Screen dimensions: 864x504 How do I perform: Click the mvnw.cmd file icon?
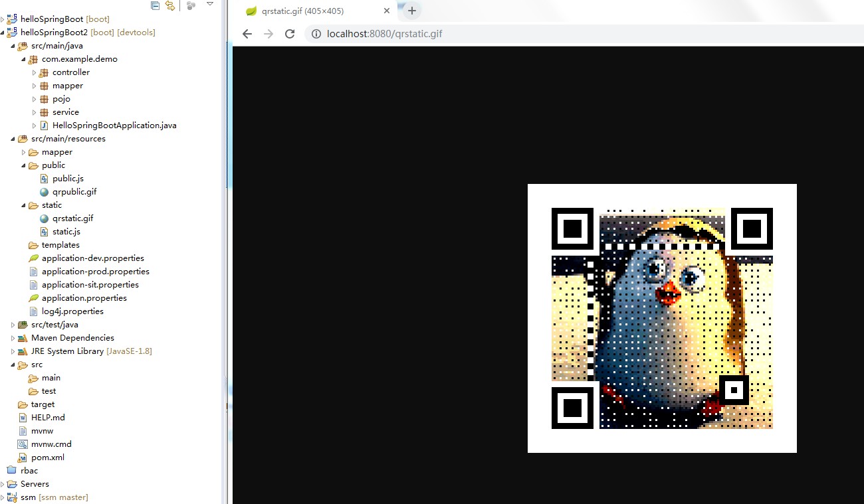pos(23,444)
